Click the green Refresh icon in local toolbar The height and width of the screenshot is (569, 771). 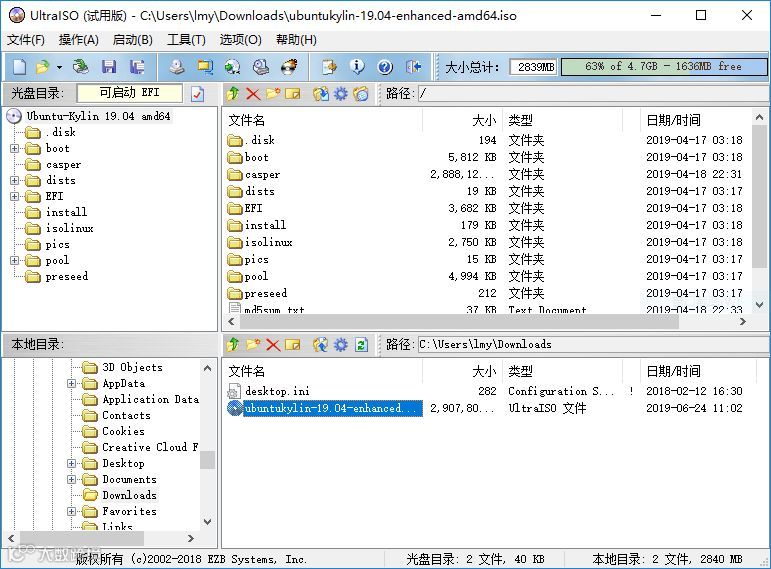tap(361, 345)
